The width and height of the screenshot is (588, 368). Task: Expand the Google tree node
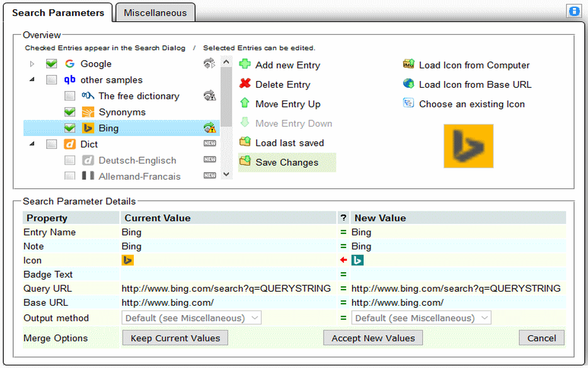click(x=32, y=64)
